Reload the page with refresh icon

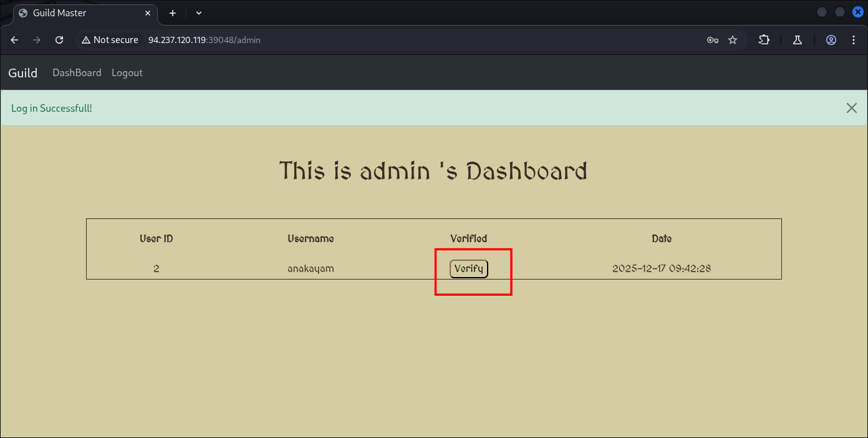click(59, 40)
